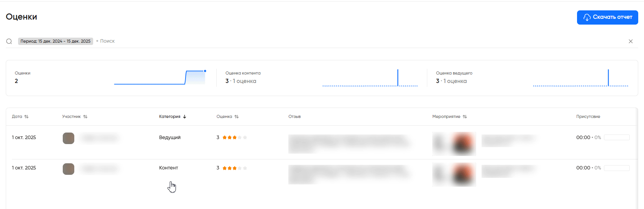Image resolution: width=644 pixels, height=209 pixels.
Task: Click participant avatar in Контент row
Action: (x=69, y=169)
